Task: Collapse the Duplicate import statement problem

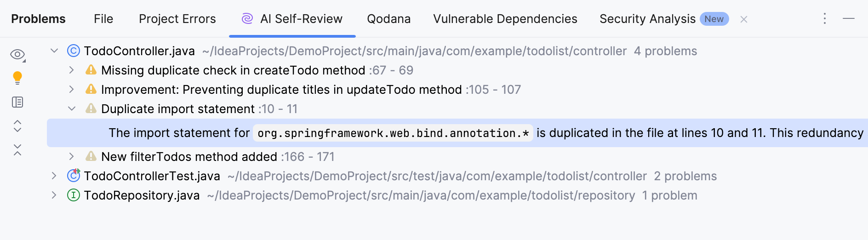Action: [x=72, y=109]
